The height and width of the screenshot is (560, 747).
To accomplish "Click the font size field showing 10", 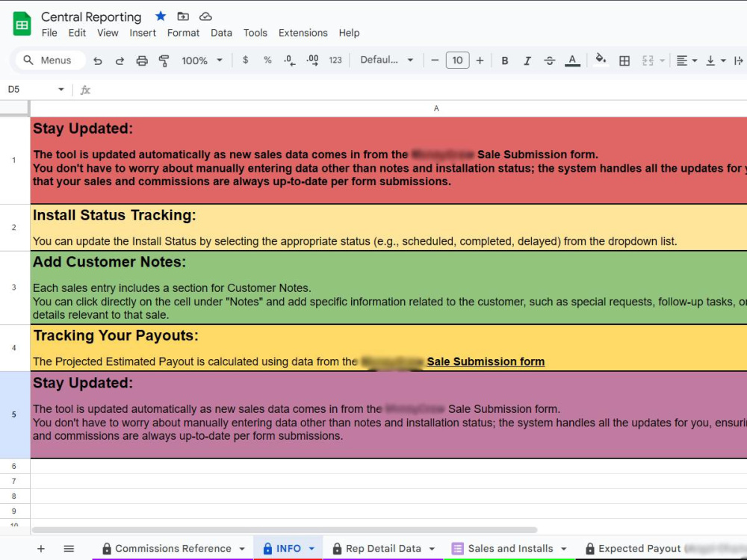I will [457, 60].
